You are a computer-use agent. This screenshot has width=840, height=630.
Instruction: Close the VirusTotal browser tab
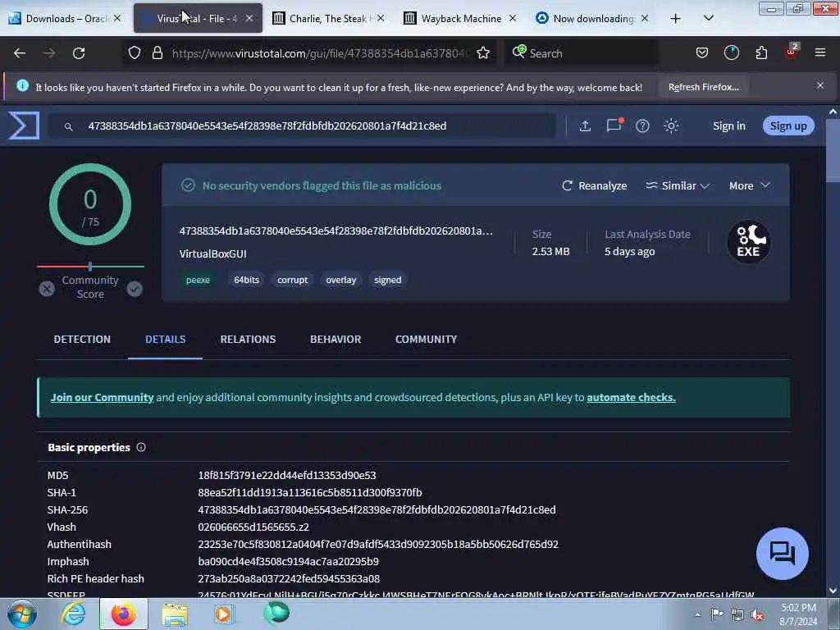click(x=249, y=18)
